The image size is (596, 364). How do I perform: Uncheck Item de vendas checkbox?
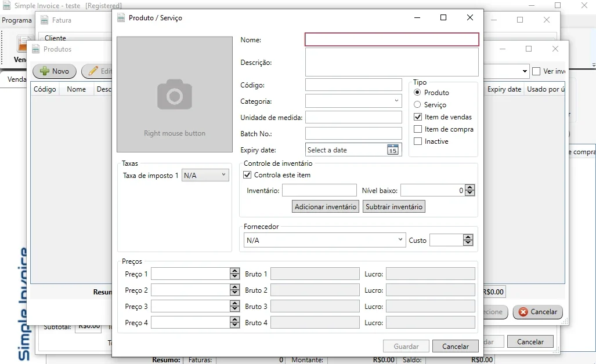tap(418, 117)
